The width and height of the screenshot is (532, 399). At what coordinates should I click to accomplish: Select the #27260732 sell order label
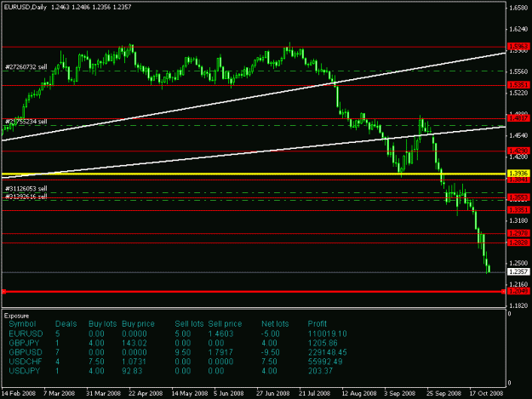point(26,67)
